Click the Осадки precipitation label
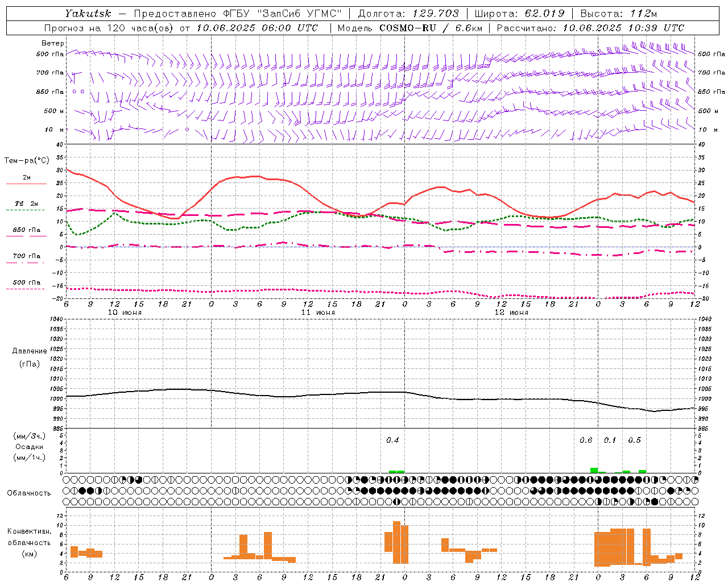The height and width of the screenshot is (582, 728). (x=30, y=447)
